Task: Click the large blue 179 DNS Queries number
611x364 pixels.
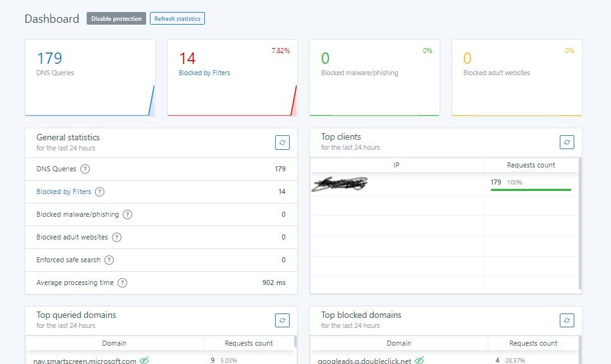Action: 49,58
